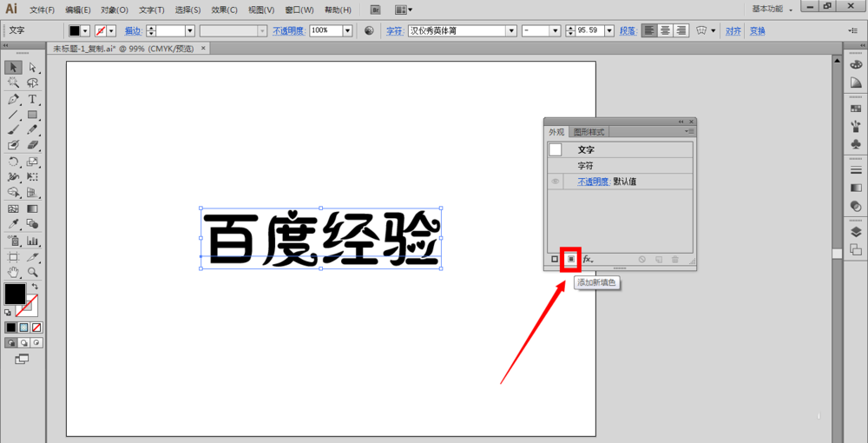Open the Layers panel in right dock
Viewport: 868px width, 443px height.
[x=856, y=232]
